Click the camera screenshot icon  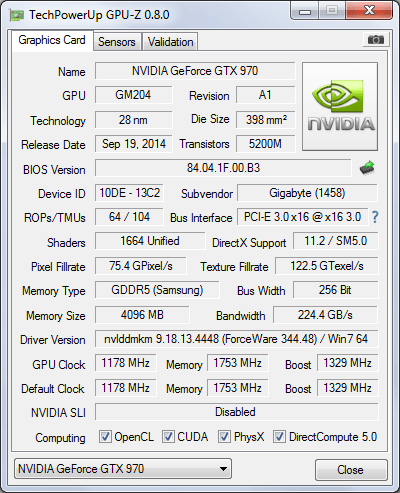pyautogui.click(x=376, y=40)
